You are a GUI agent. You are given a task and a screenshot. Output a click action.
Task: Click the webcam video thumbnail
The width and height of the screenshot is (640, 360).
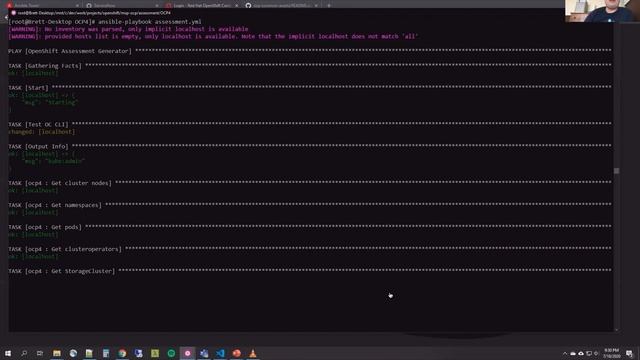click(x=602, y=11)
